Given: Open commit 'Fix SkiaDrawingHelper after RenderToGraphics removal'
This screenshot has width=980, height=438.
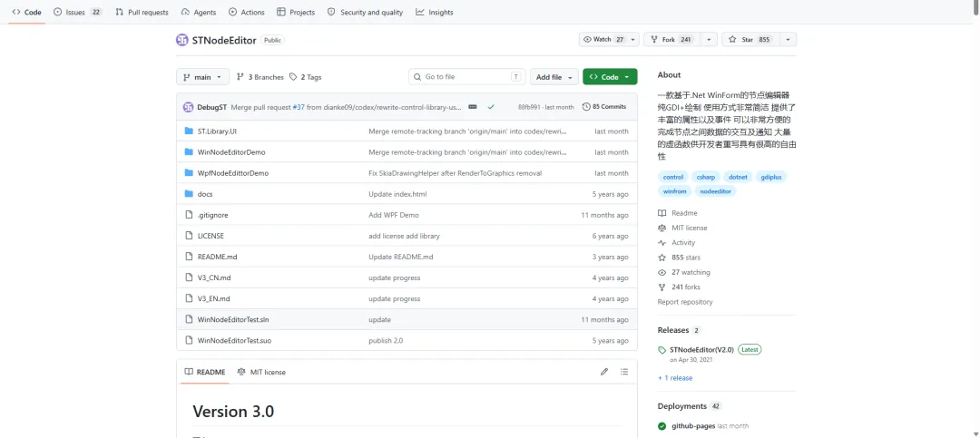Looking at the screenshot, I should (455, 173).
